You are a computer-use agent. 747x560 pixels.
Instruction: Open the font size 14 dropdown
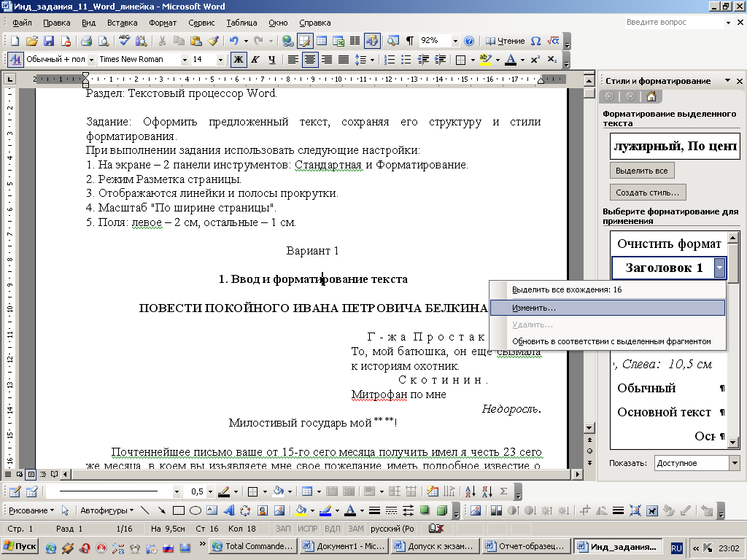220,60
